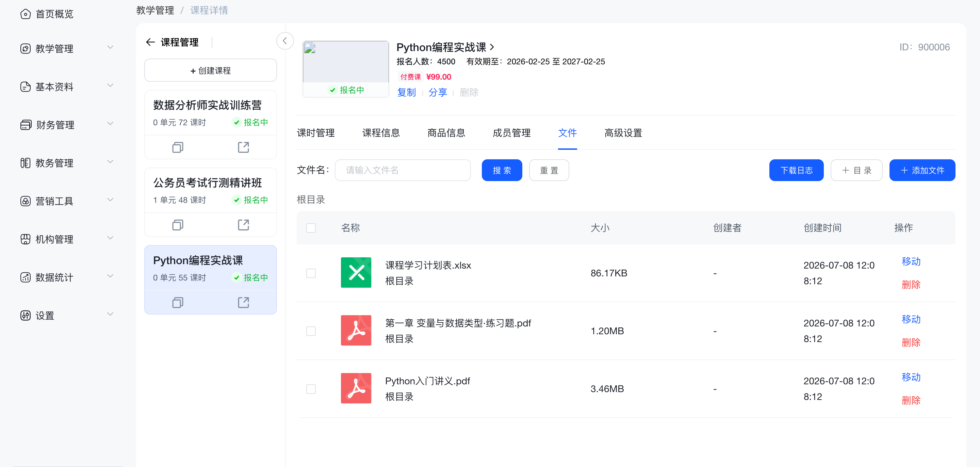Check the Python入门讲义.pdf row checkbox
The width and height of the screenshot is (980, 467).
311,389
